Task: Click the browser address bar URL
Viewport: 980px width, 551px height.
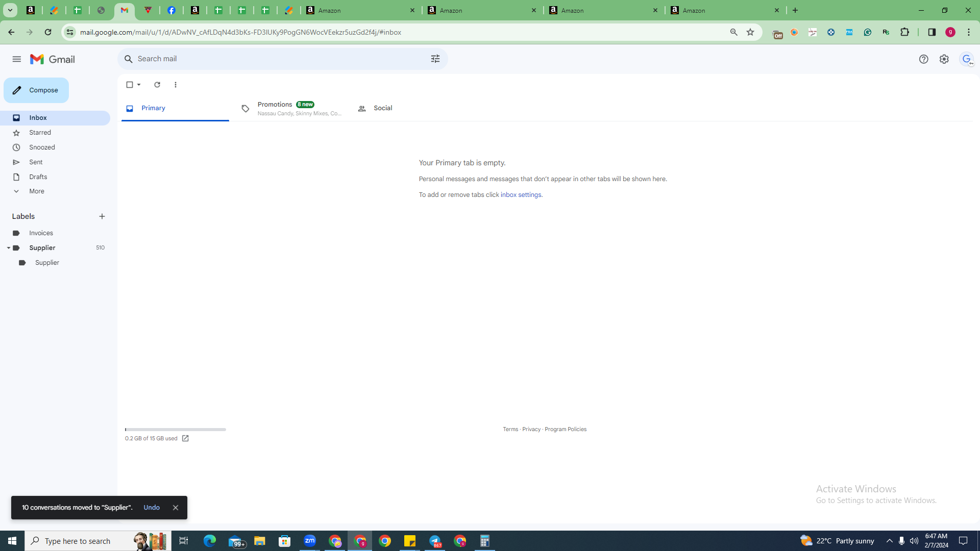Action: 240,32
